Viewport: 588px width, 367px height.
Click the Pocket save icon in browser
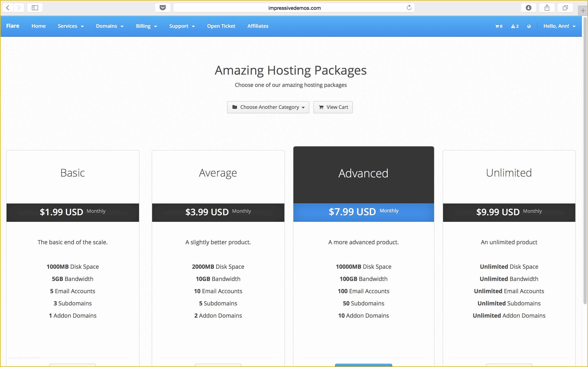(163, 7)
